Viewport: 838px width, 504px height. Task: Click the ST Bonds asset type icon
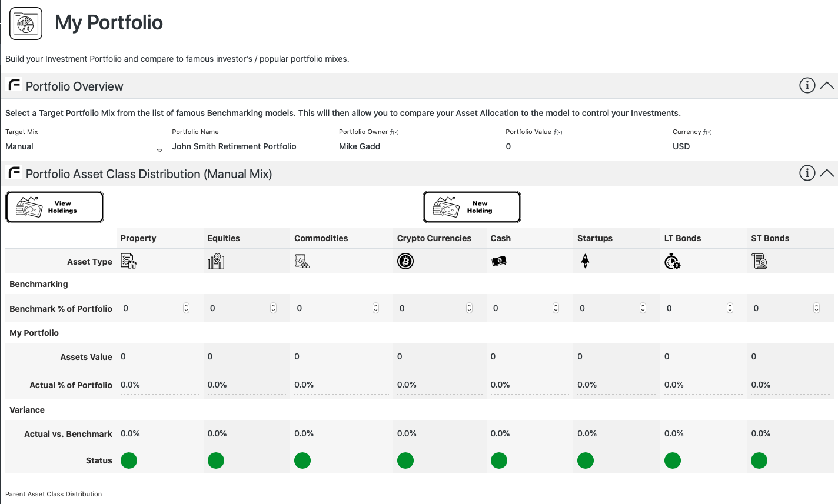(759, 261)
